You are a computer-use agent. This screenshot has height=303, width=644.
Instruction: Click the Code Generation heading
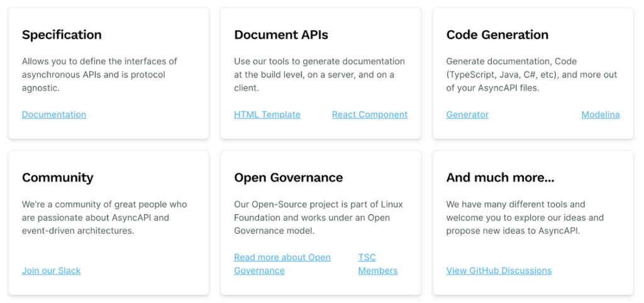(497, 35)
